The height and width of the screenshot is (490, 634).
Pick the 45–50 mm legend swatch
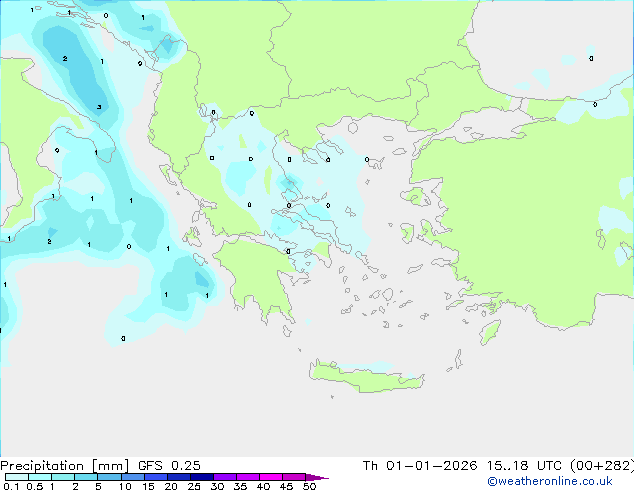[x=294, y=477]
